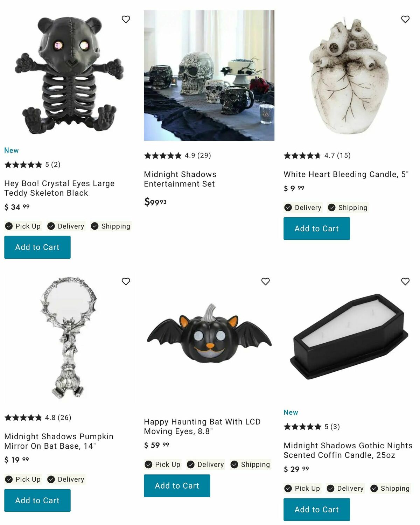Tap heart icon on Happy Haunting Bat
The height and width of the screenshot is (525, 420).
[266, 281]
